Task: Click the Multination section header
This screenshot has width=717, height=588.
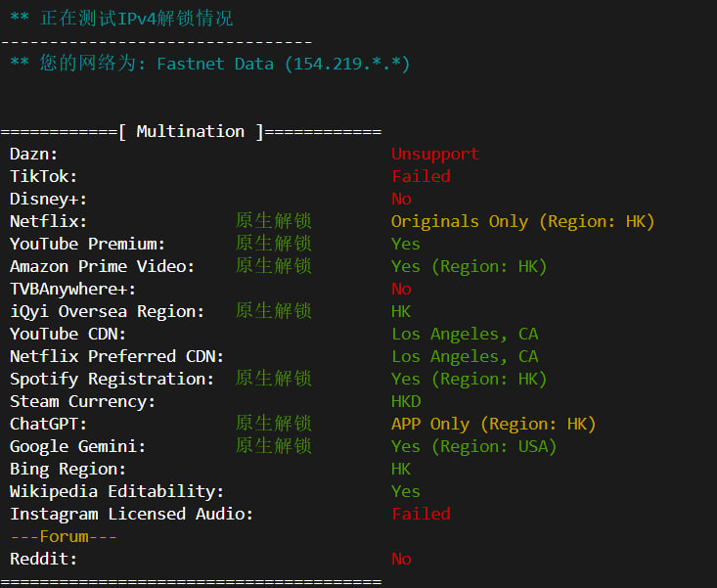Action: 191,131
